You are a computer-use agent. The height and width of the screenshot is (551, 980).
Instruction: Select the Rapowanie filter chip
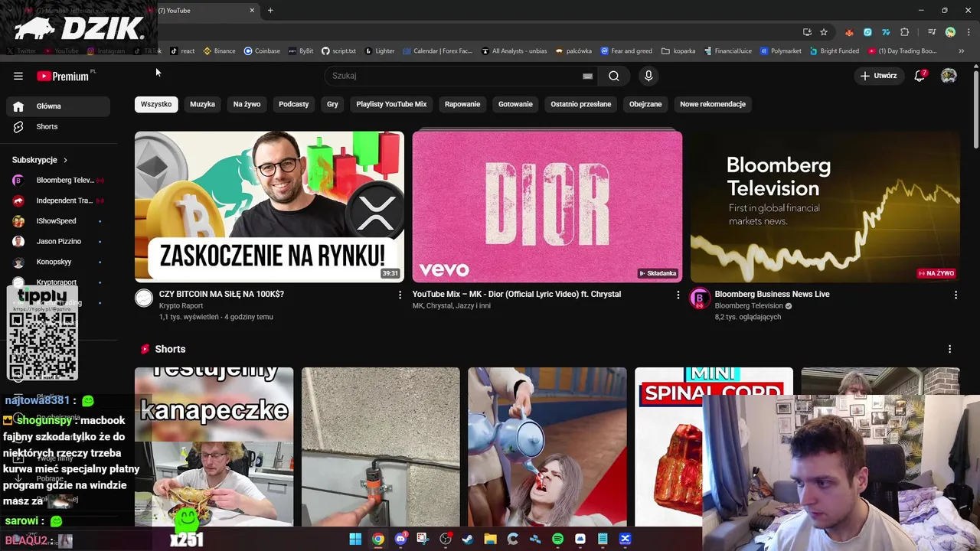coord(462,104)
